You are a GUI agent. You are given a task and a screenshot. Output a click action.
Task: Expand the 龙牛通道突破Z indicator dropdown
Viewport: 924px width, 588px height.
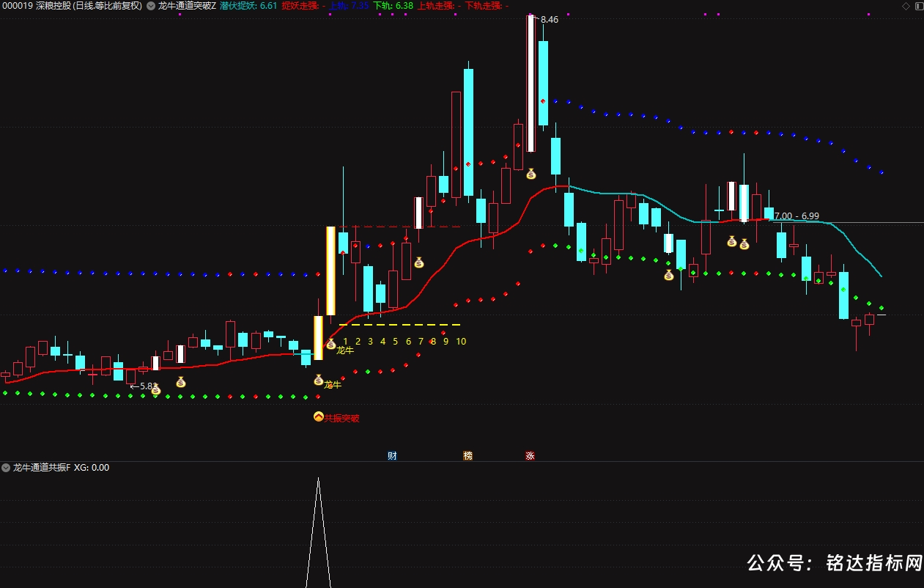click(x=151, y=6)
